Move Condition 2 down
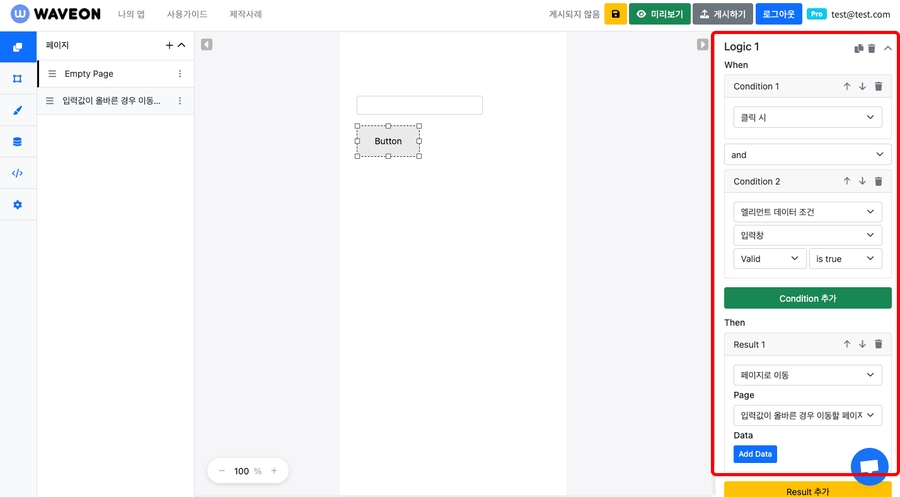Screen dimensions: 900x497 pyautogui.click(x=862, y=181)
